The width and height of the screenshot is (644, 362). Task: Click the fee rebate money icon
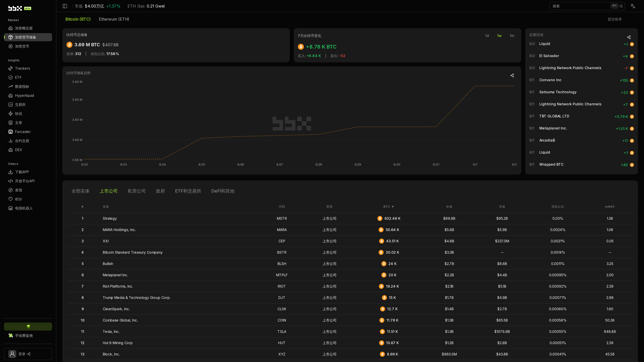[10, 335]
